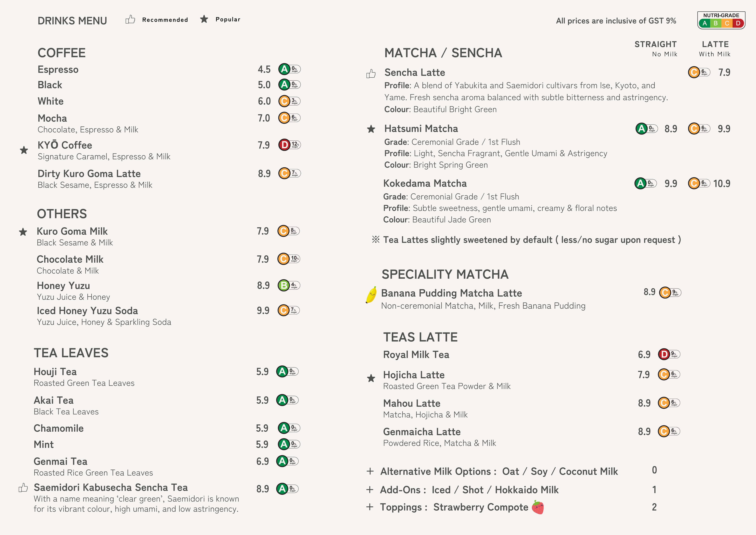The height and width of the screenshot is (535, 756).
Task: Click the plus icon before Alternative Milk Options
Action: (x=370, y=471)
